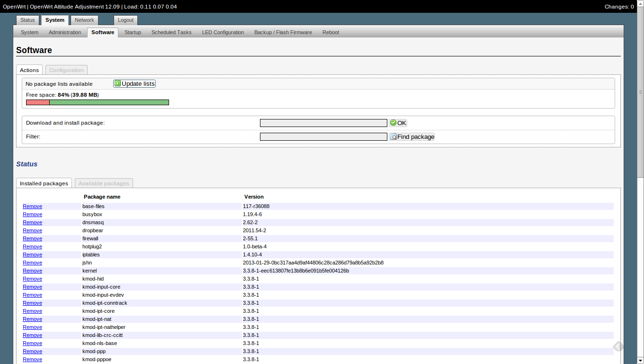Viewport: 644px width, 364px height.
Task: Remove the kmod-input-core package
Action: [x=32, y=287]
